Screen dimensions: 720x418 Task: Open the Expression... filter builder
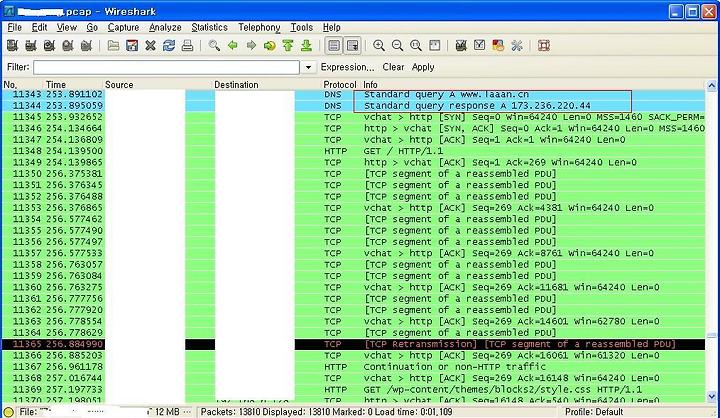(x=347, y=67)
